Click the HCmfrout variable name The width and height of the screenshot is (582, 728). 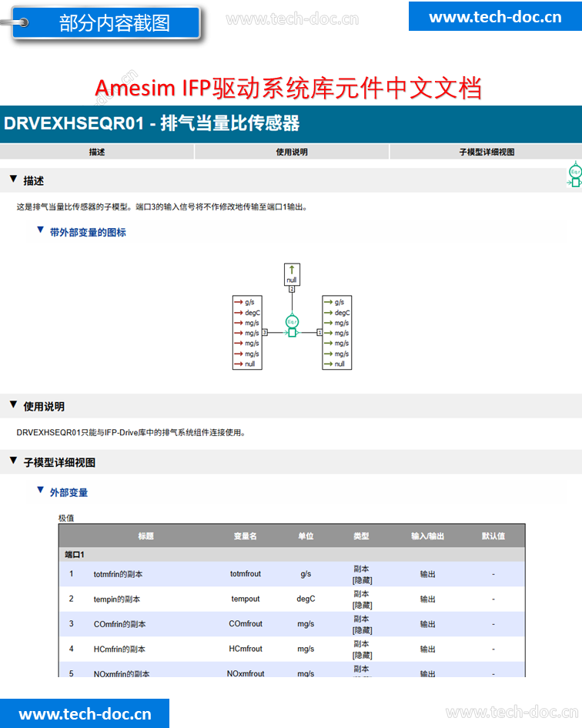pyautogui.click(x=246, y=649)
